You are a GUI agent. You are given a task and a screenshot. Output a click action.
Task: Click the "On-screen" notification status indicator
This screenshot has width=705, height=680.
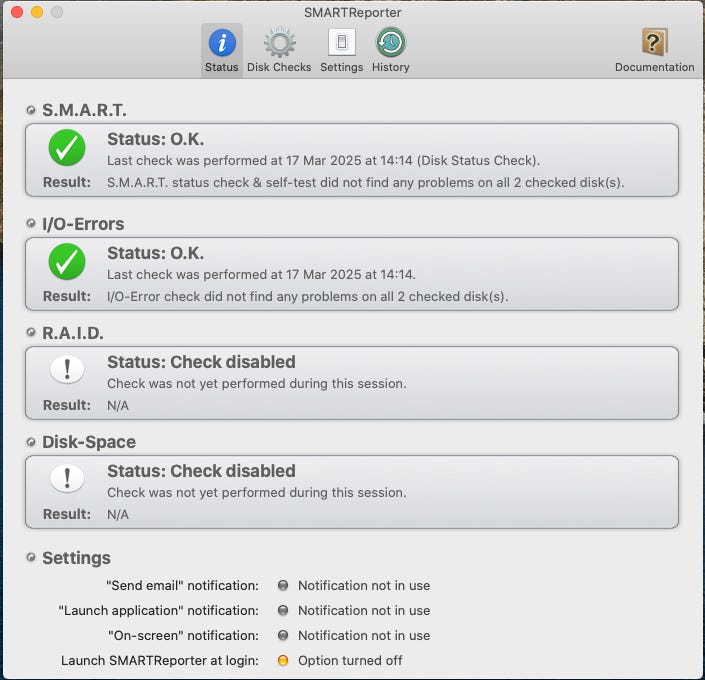[x=283, y=635]
